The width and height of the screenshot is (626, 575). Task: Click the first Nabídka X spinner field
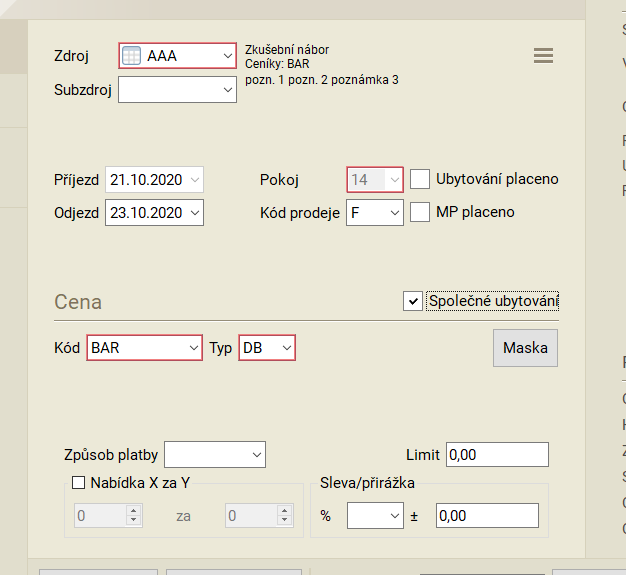click(x=100, y=516)
